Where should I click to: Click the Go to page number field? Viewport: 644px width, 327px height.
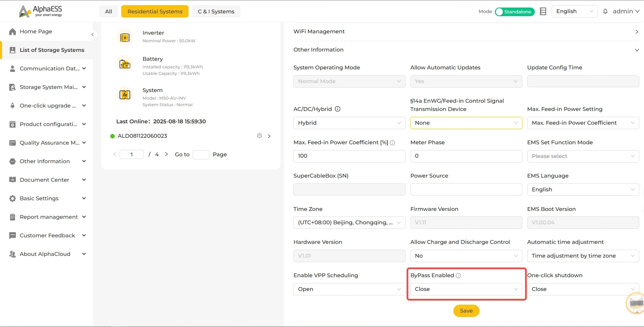tap(201, 155)
